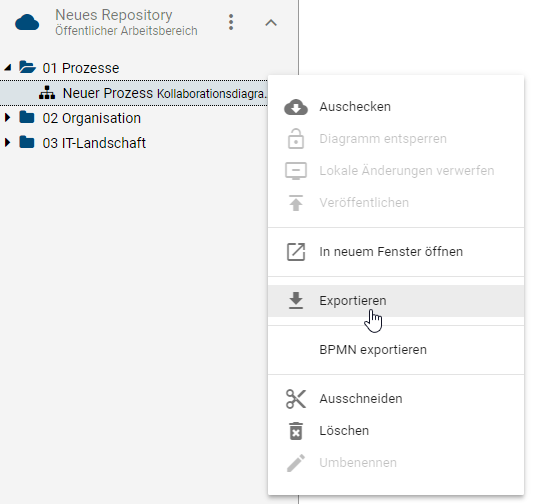
Task: Click the Neues Repository title
Action: tap(114, 15)
